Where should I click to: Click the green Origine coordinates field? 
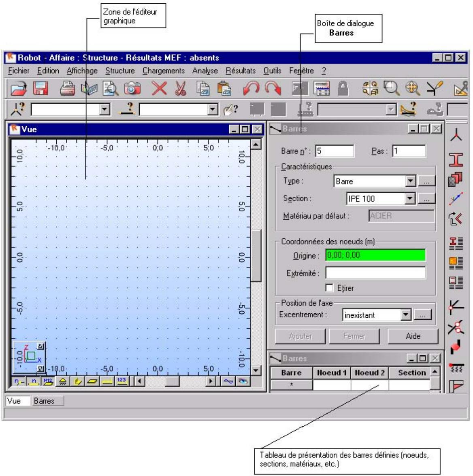tap(375, 255)
